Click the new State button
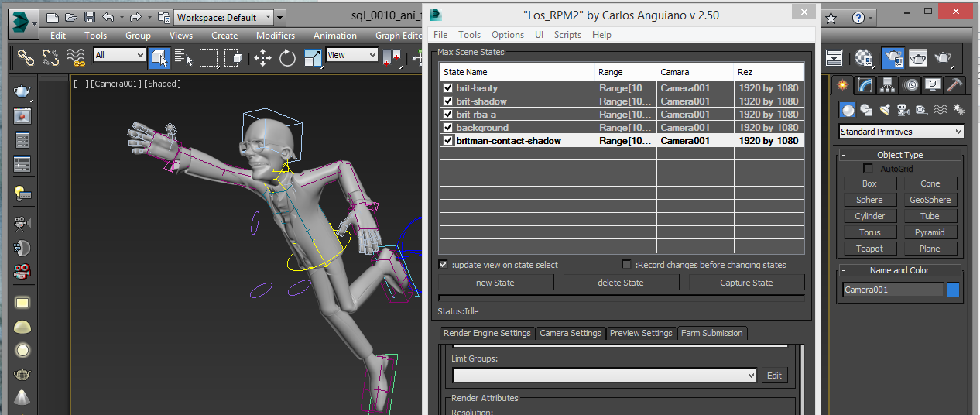The height and width of the screenshot is (415, 980). pos(495,283)
